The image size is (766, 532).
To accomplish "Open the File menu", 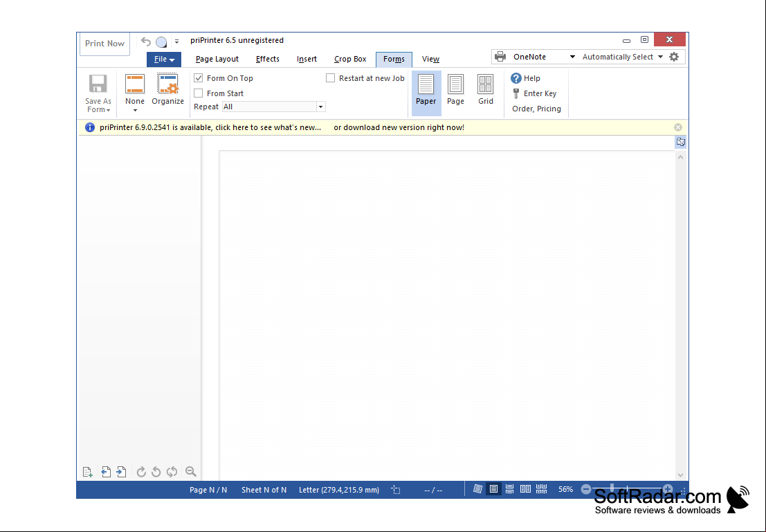I will [164, 59].
